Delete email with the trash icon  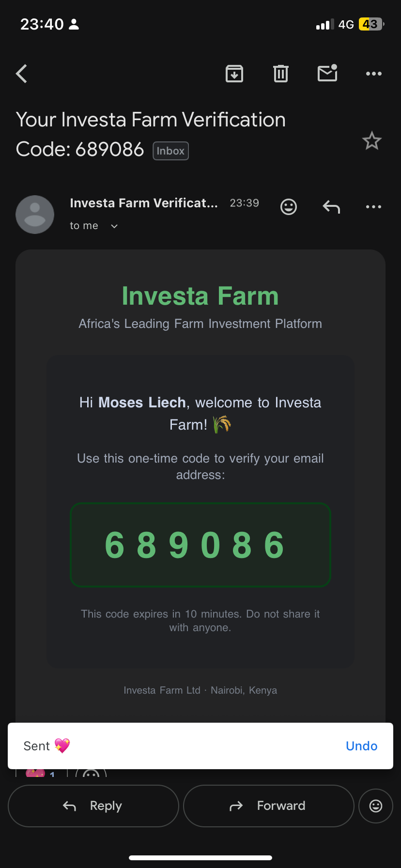point(281,74)
